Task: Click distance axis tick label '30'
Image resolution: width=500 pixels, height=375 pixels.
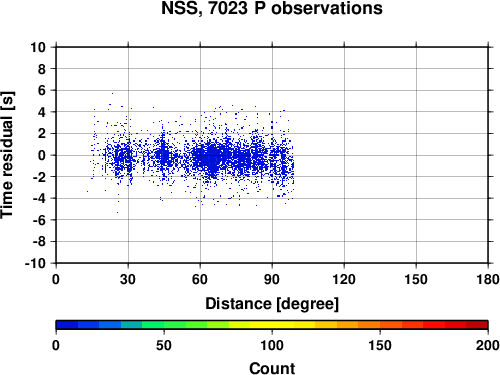Action: click(128, 279)
